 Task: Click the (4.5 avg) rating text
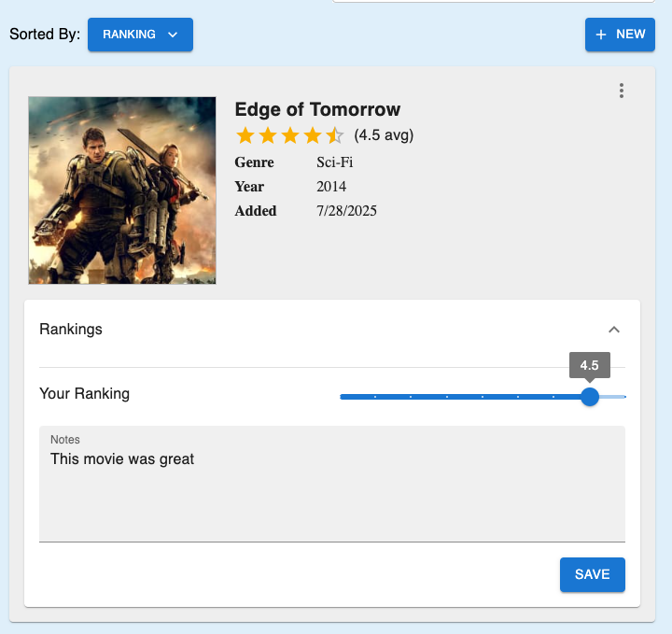pos(384,135)
